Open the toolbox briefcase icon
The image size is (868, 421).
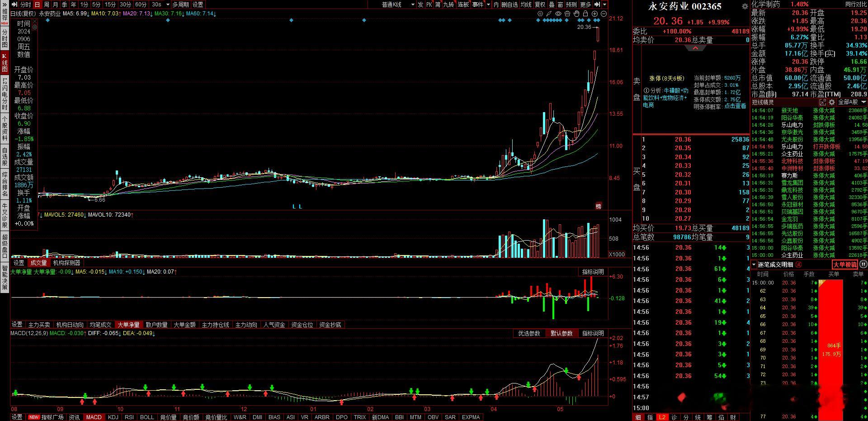[x=567, y=14]
